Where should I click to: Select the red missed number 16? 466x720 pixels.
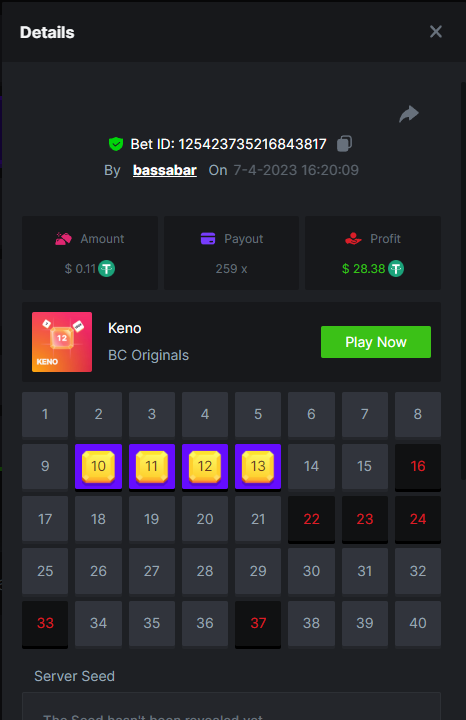coord(418,467)
